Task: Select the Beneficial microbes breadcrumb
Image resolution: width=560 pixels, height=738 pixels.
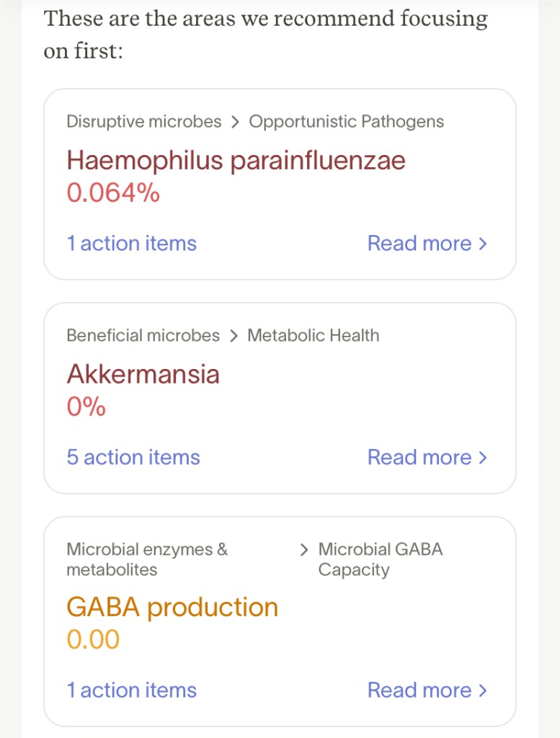Action: pyautogui.click(x=143, y=336)
